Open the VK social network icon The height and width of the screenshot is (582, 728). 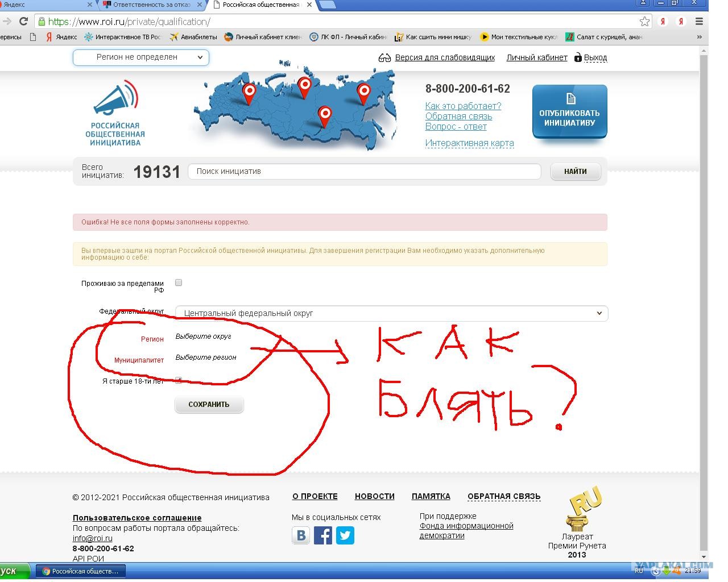tap(301, 535)
